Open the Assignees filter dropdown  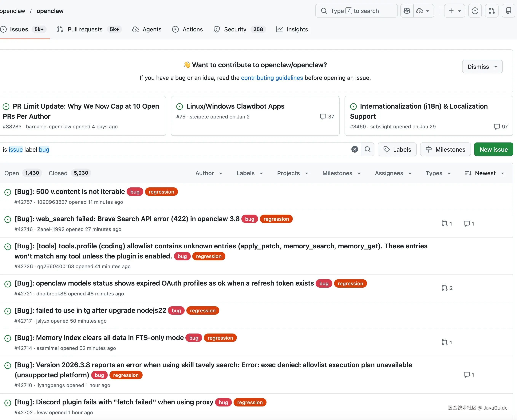(x=393, y=173)
